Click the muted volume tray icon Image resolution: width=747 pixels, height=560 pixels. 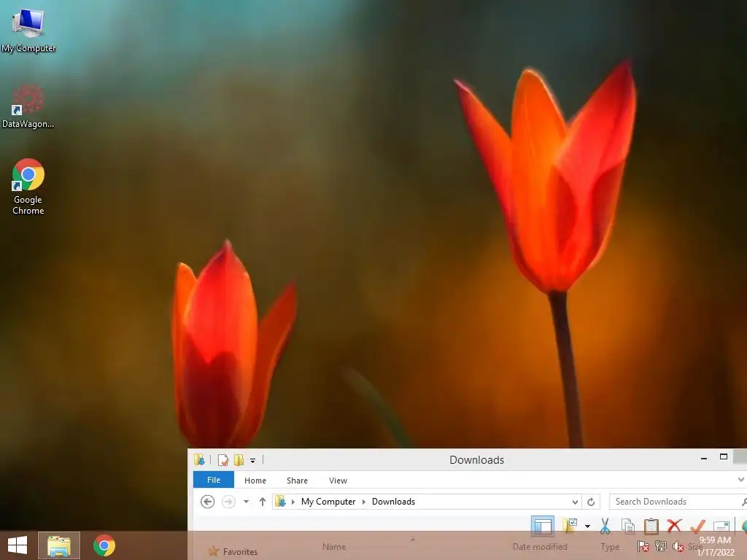(678, 547)
